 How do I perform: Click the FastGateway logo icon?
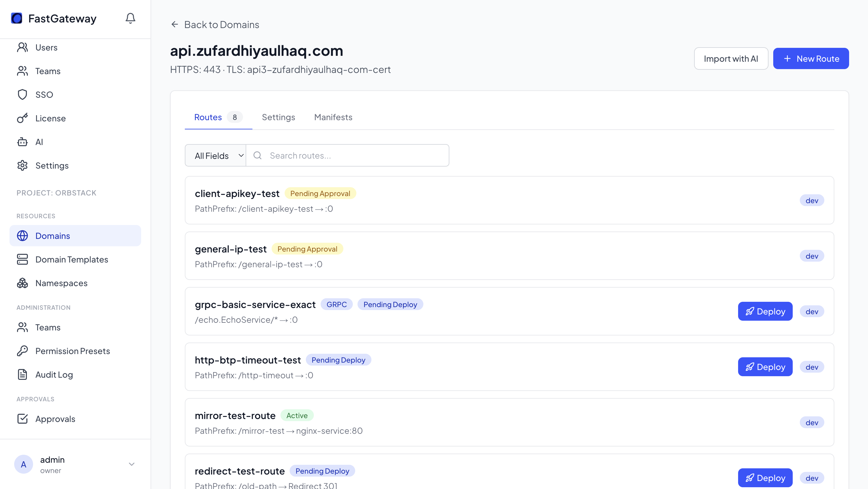click(x=17, y=18)
